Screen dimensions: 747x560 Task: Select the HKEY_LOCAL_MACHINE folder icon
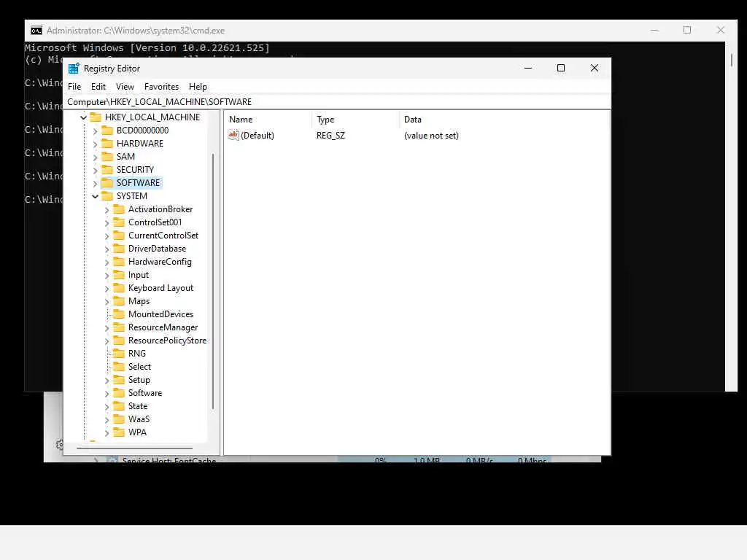96,117
